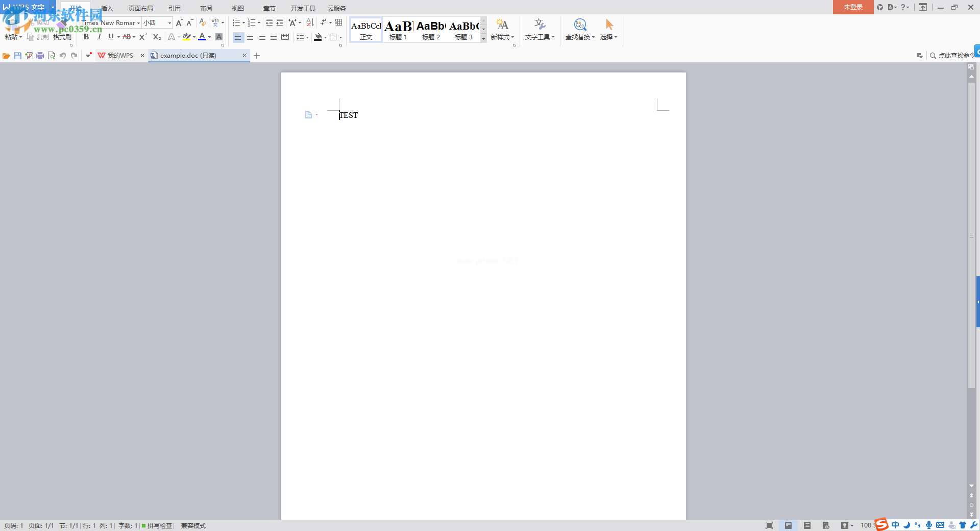
Task: Click the Save icon on the quick access bar
Action: [17, 55]
